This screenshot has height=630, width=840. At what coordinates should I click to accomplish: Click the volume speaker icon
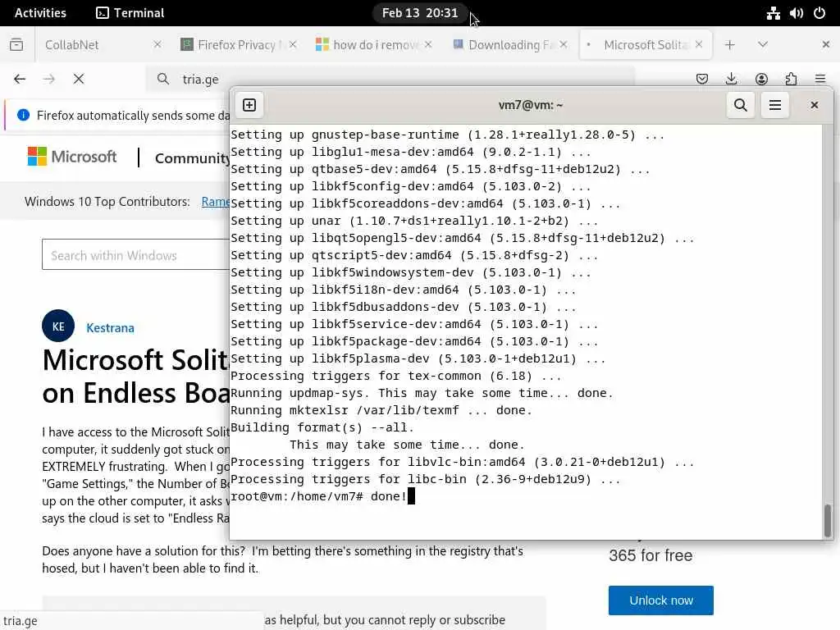point(796,13)
